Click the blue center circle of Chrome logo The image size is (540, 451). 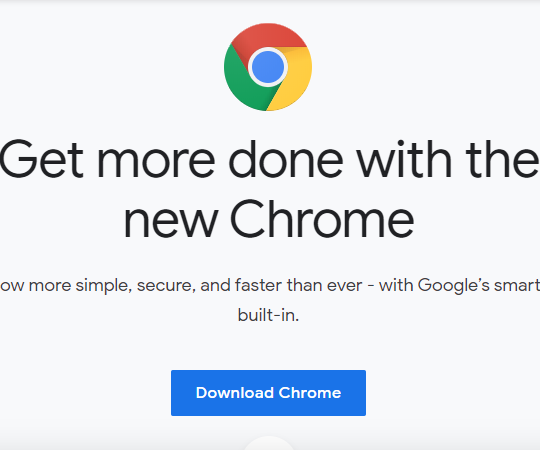(x=268, y=67)
